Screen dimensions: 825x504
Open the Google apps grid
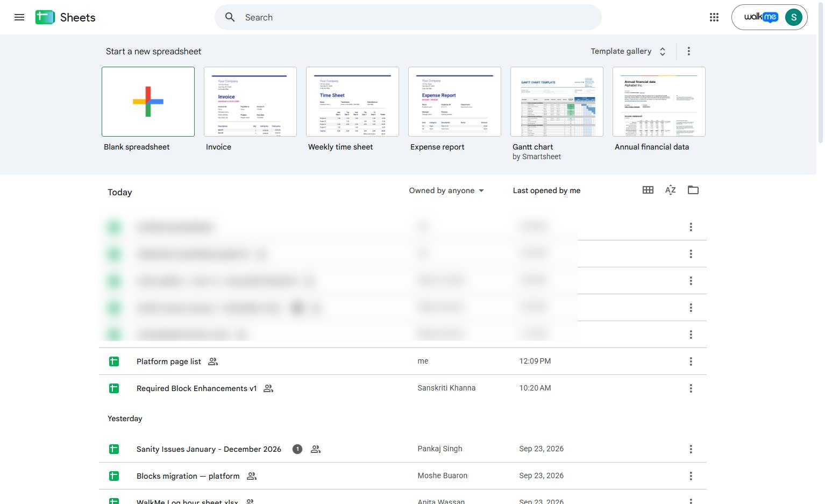714,17
